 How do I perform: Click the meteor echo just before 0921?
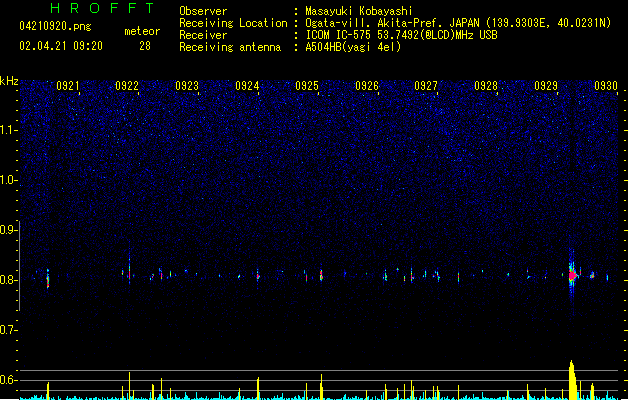pyautogui.click(x=48, y=278)
